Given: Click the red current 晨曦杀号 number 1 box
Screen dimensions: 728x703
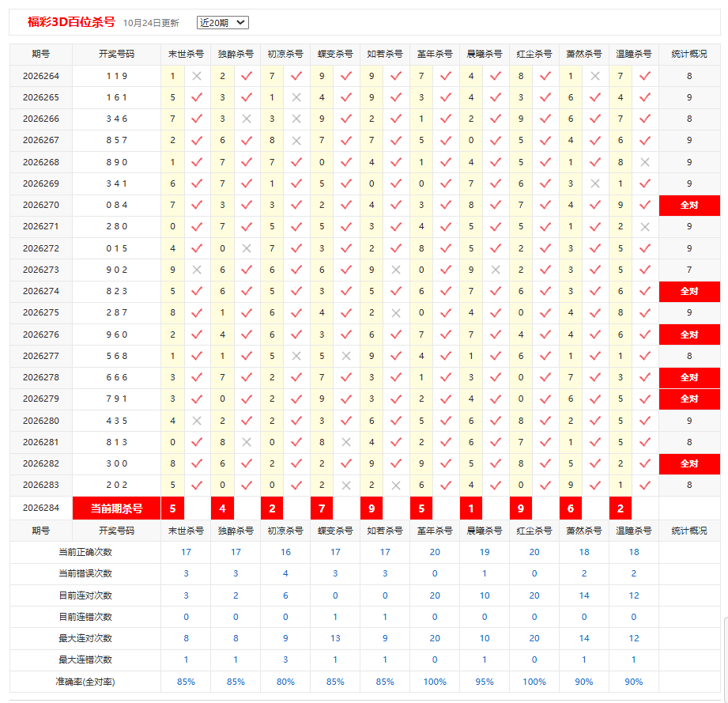Looking at the screenshot, I should click(x=471, y=508).
